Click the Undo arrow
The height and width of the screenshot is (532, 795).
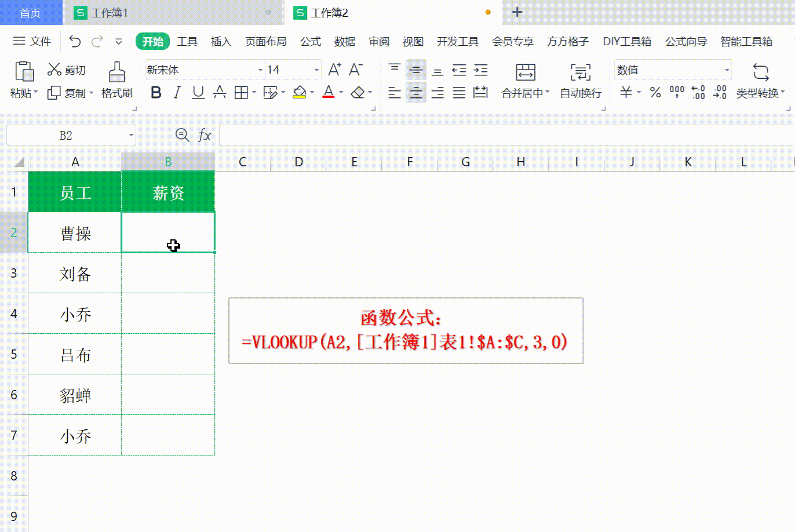tap(75, 41)
